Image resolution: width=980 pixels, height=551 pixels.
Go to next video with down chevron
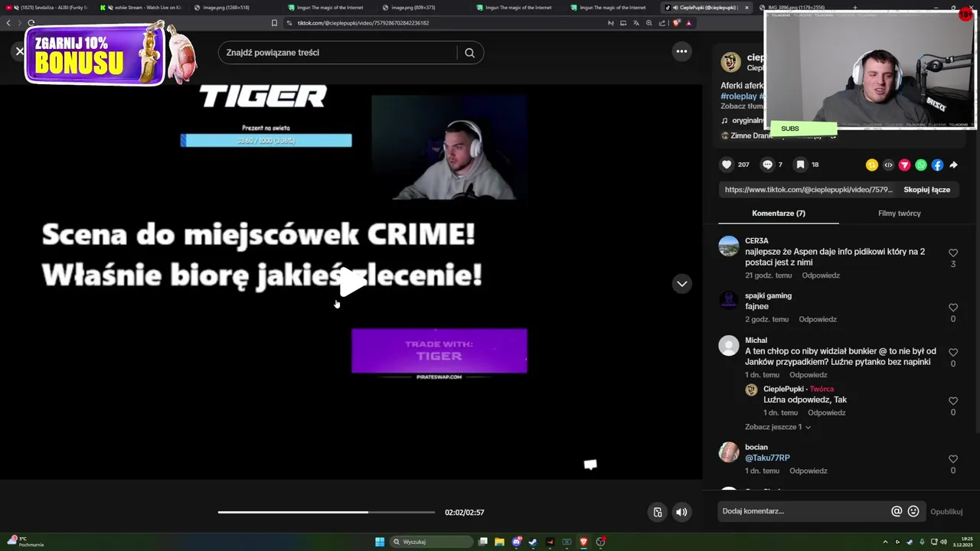click(681, 284)
